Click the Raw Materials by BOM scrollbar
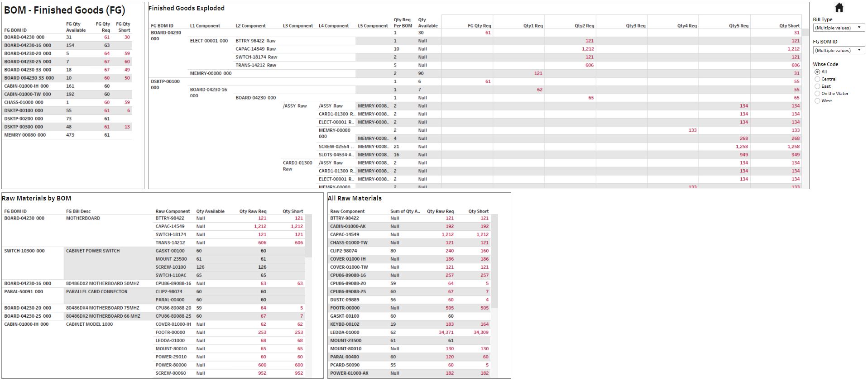Image resolution: width=868 pixels, height=381 pixels. (309, 236)
